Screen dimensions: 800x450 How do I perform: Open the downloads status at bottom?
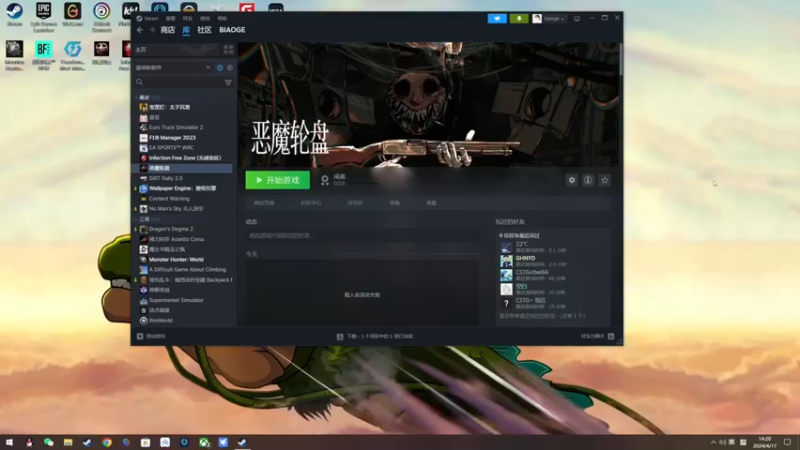[375, 336]
